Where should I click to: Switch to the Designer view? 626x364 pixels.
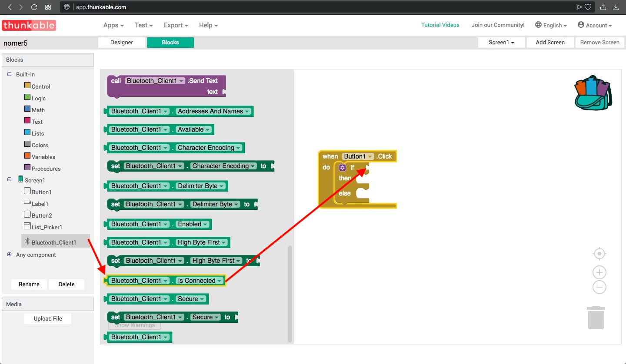(122, 43)
